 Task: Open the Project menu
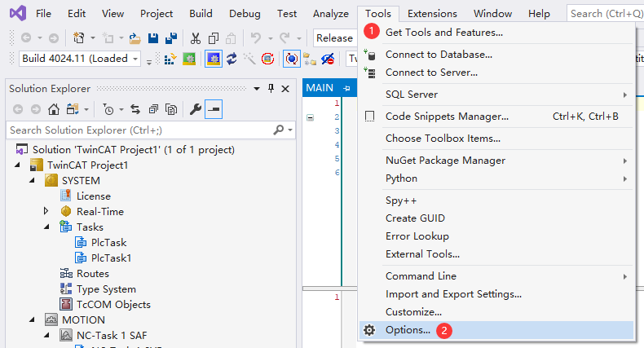157,14
